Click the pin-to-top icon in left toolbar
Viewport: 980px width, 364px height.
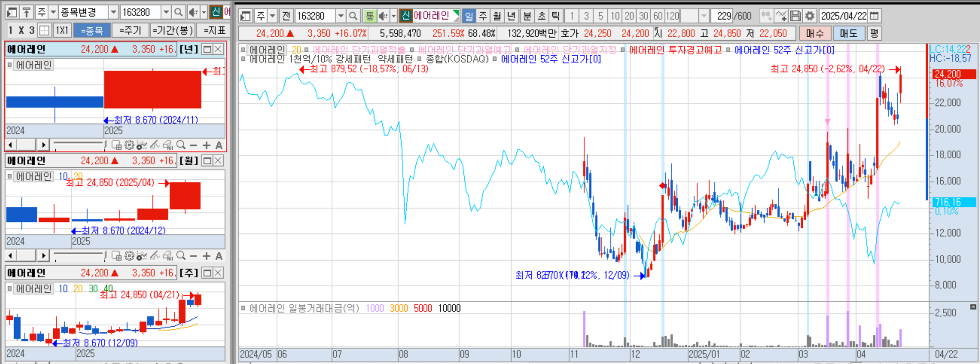pyautogui.click(x=27, y=12)
